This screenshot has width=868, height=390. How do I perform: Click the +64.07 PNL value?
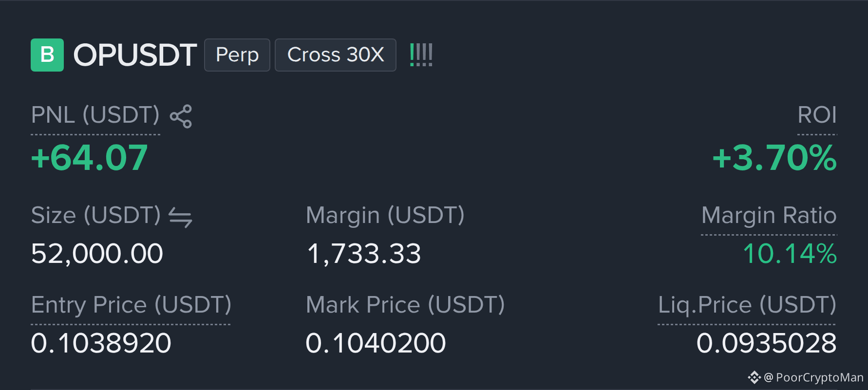(89, 158)
